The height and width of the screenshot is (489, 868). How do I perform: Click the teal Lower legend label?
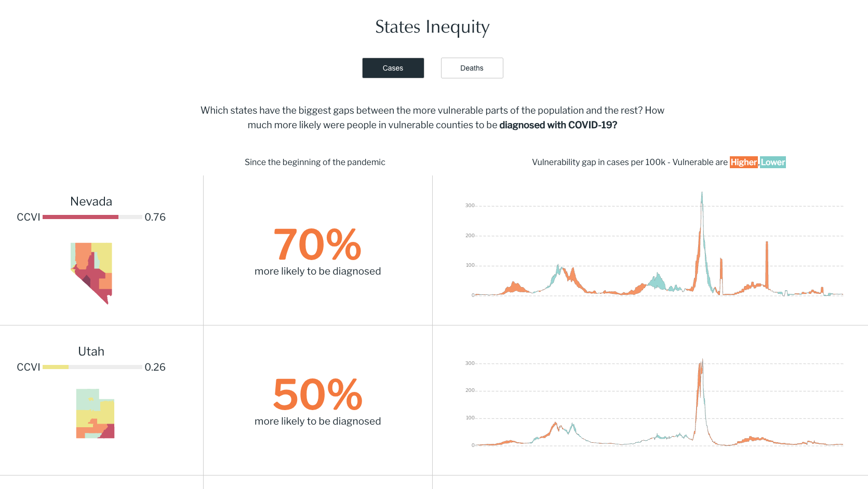773,162
